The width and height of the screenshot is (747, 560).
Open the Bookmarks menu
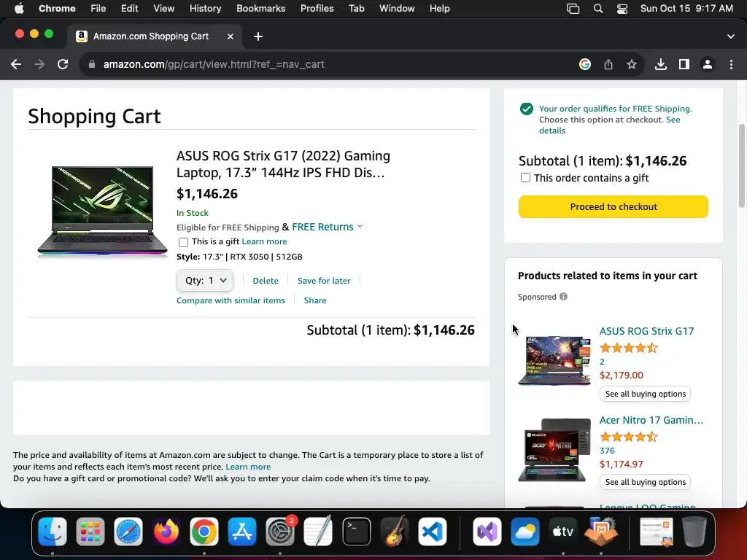click(x=260, y=9)
